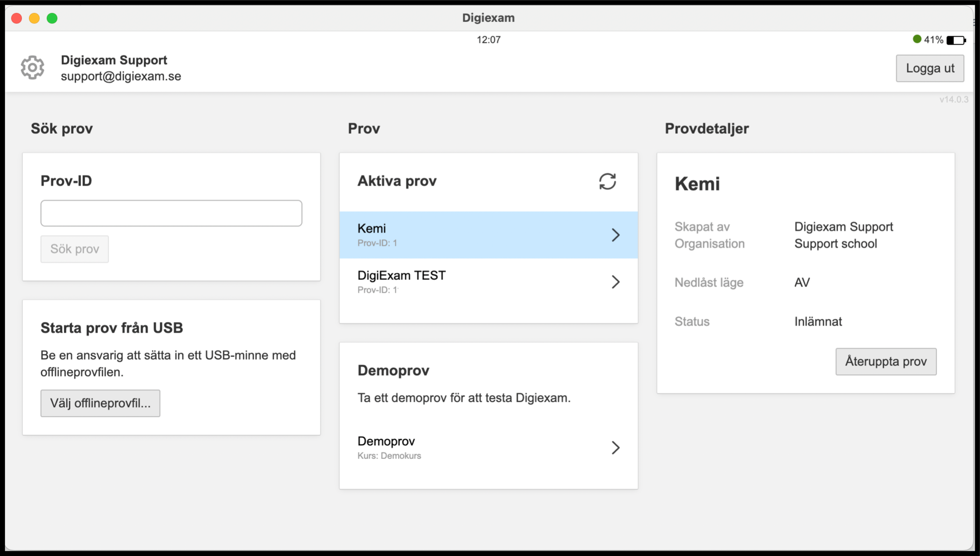Screen dimensions: 980x556
Task: Expand the Demoprov row chevron
Action: pos(615,447)
